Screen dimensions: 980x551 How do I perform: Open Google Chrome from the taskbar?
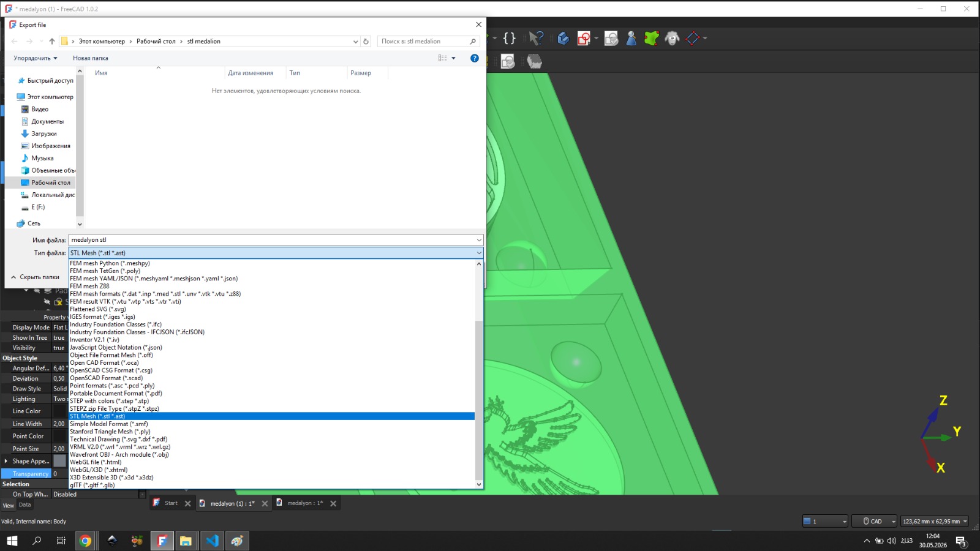(x=86, y=541)
